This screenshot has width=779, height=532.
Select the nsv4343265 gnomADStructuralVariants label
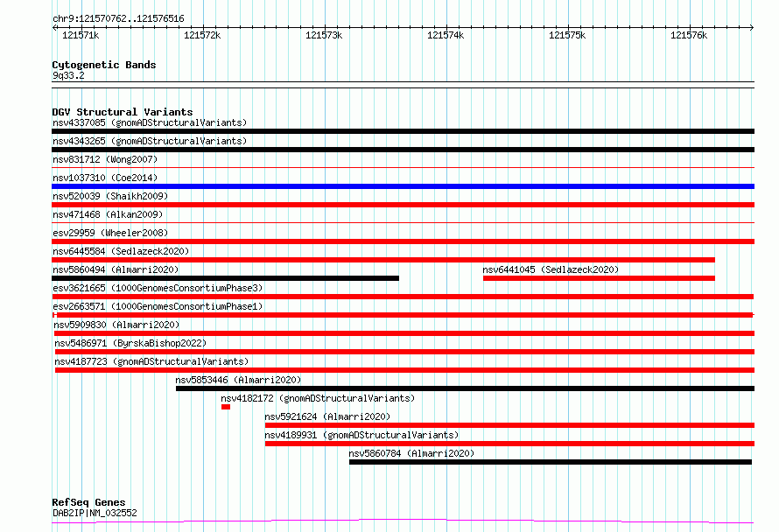click(x=150, y=141)
